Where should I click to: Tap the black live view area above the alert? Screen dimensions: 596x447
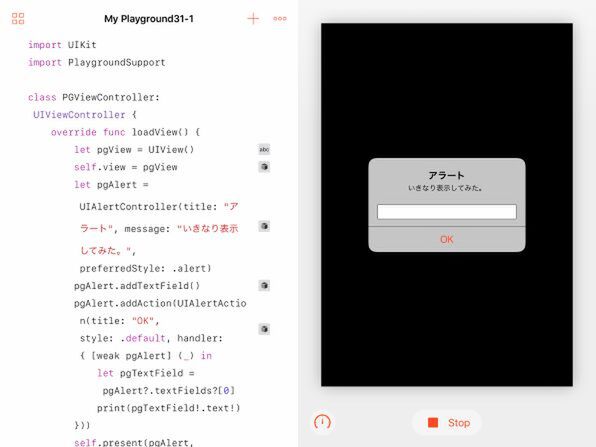[x=447, y=90]
